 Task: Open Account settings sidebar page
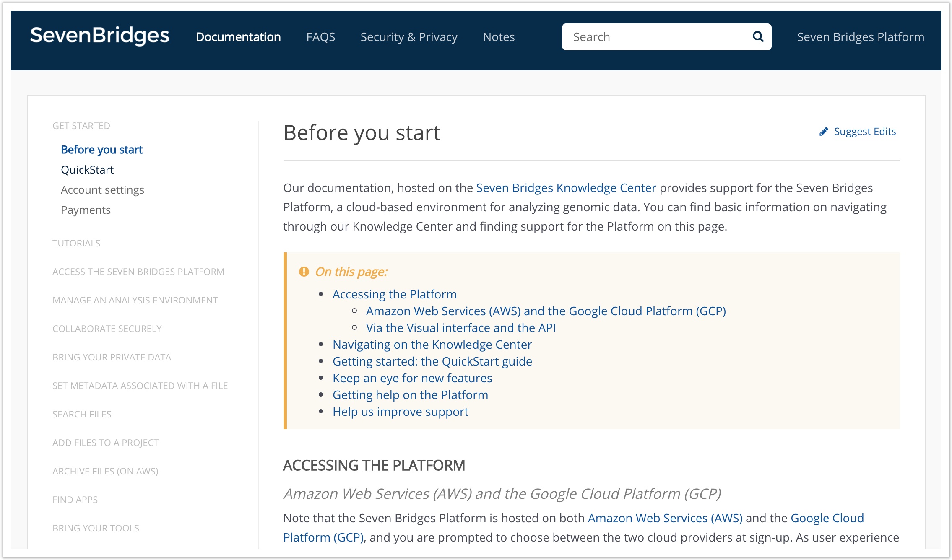point(102,190)
